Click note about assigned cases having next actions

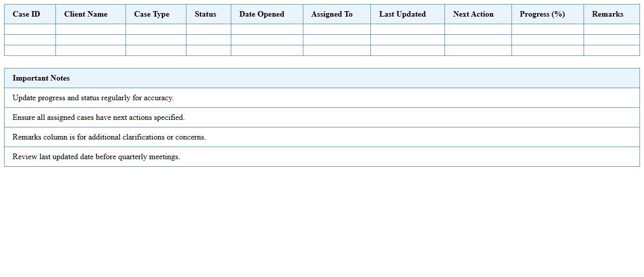(x=322, y=117)
